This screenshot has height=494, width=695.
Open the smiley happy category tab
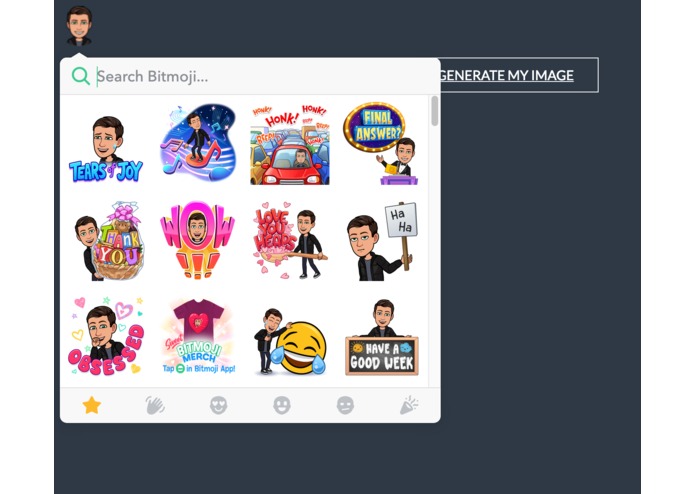pyautogui.click(x=282, y=405)
